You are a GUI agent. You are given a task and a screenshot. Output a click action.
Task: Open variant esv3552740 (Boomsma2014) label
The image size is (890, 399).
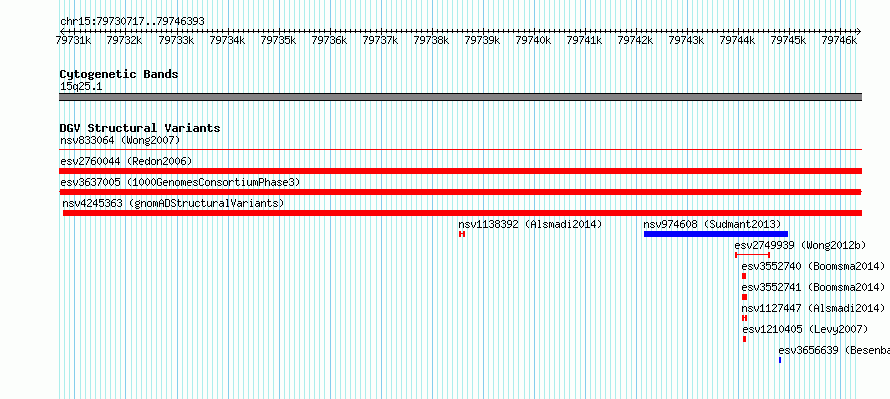pos(813,266)
